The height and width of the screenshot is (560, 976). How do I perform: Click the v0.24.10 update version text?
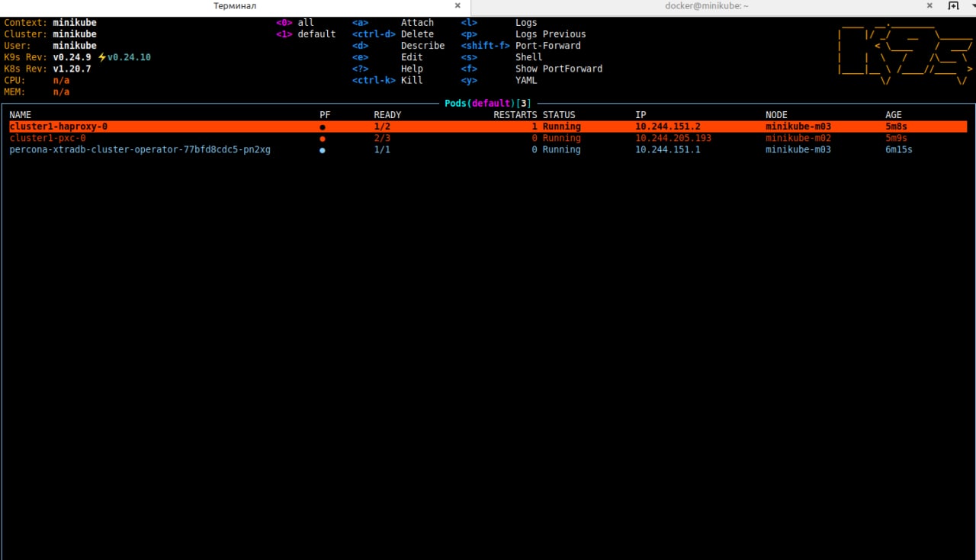pyautogui.click(x=129, y=57)
